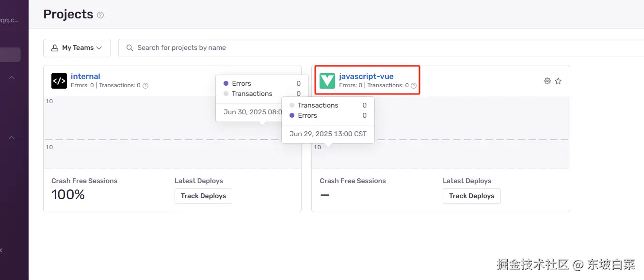Viewport: 644px width, 280px height.
Task: Click info icon next to internal's Transactions count
Action: [x=145, y=86]
